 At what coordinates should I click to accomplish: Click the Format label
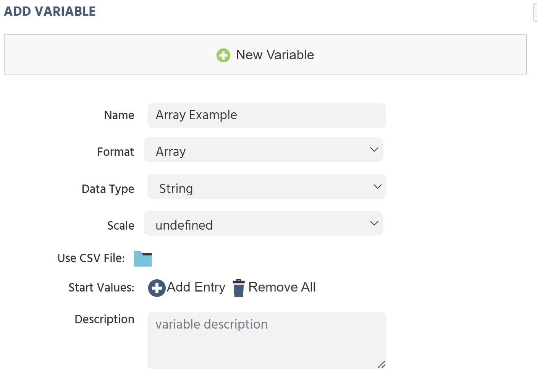point(116,152)
